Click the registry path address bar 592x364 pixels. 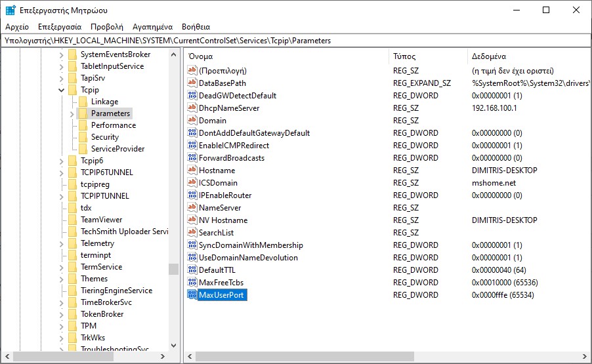click(x=295, y=41)
